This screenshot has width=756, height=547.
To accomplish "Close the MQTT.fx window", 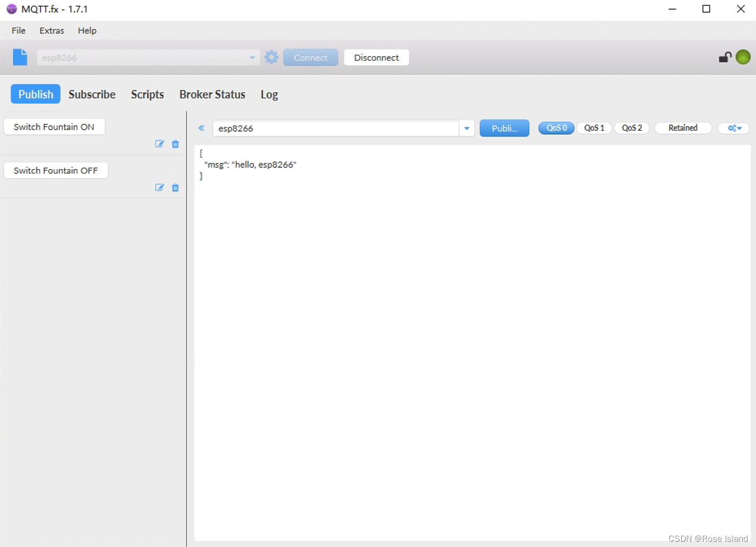I will [741, 9].
